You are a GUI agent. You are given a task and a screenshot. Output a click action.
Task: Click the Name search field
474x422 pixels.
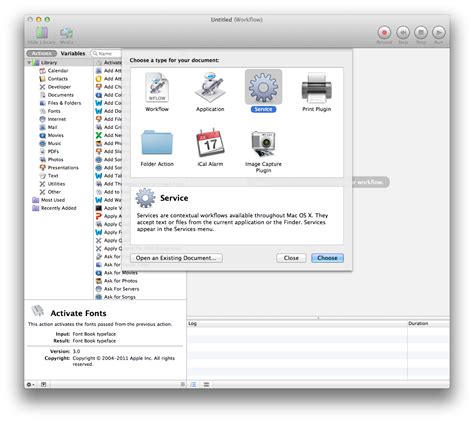tap(107, 53)
